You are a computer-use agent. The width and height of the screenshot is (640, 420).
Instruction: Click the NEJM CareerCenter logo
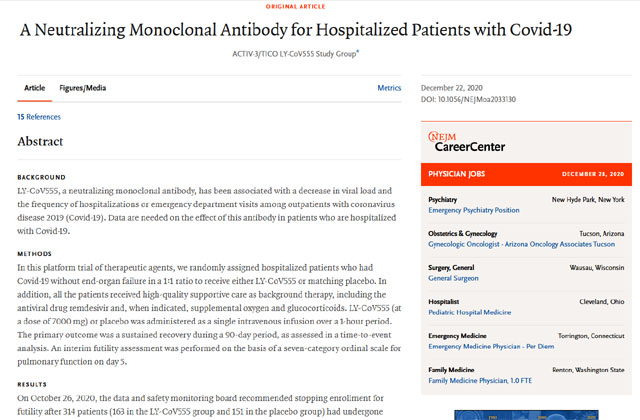pyautogui.click(x=468, y=141)
